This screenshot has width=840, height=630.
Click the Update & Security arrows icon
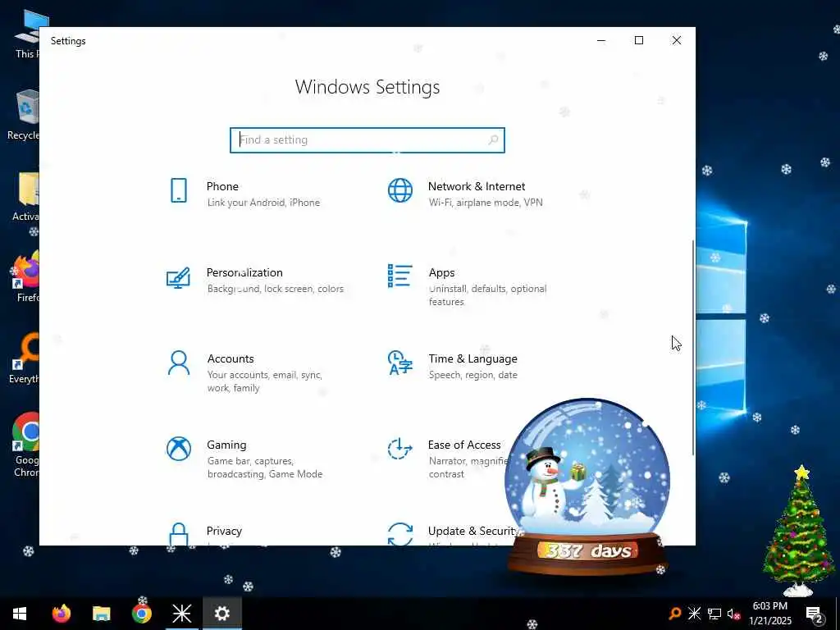pyautogui.click(x=400, y=534)
